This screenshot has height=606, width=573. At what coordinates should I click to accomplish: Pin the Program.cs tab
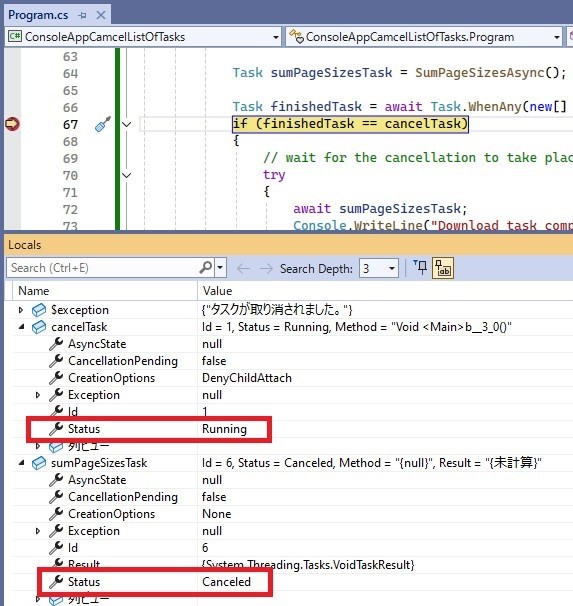coord(82,15)
